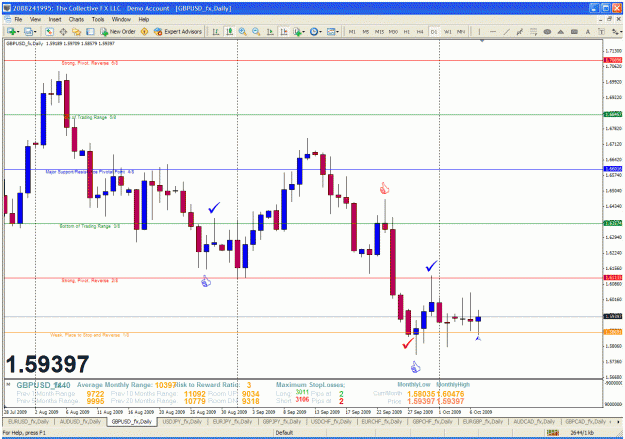Select the red thumbs-down chart marker

[384, 188]
